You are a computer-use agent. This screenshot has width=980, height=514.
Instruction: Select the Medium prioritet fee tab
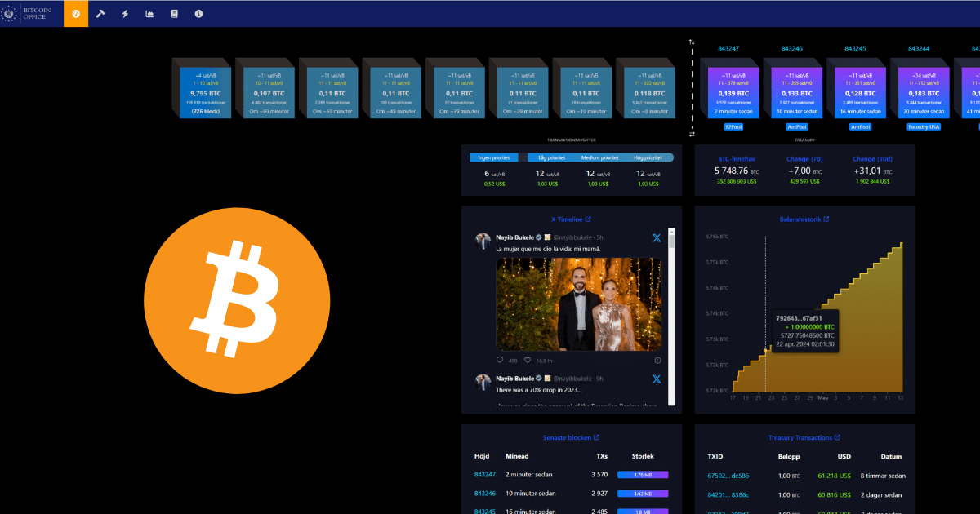coord(599,157)
